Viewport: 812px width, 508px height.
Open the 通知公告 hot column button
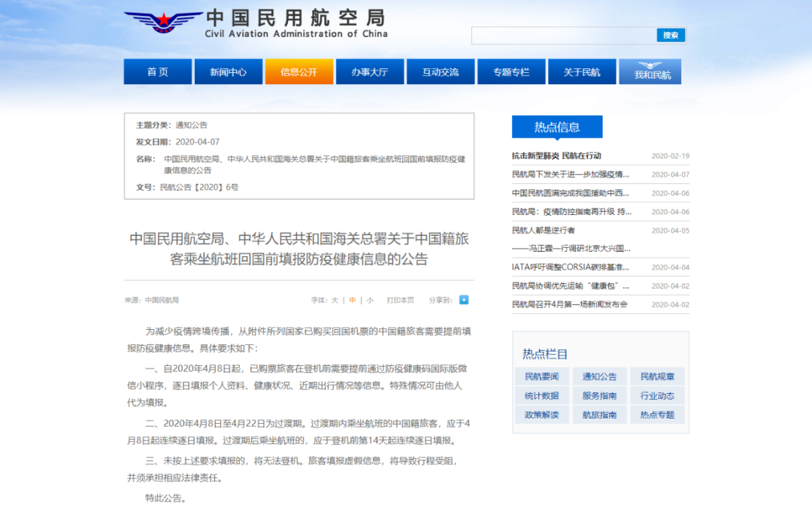pos(599,376)
